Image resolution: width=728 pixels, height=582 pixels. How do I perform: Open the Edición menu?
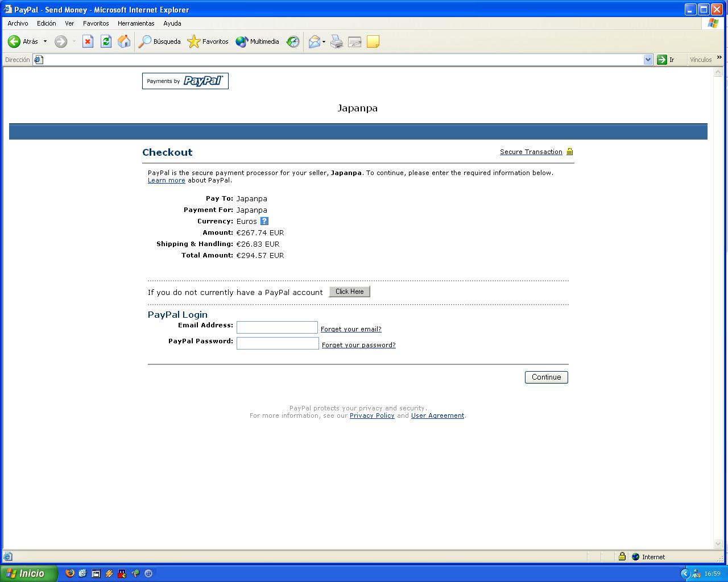click(x=47, y=23)
